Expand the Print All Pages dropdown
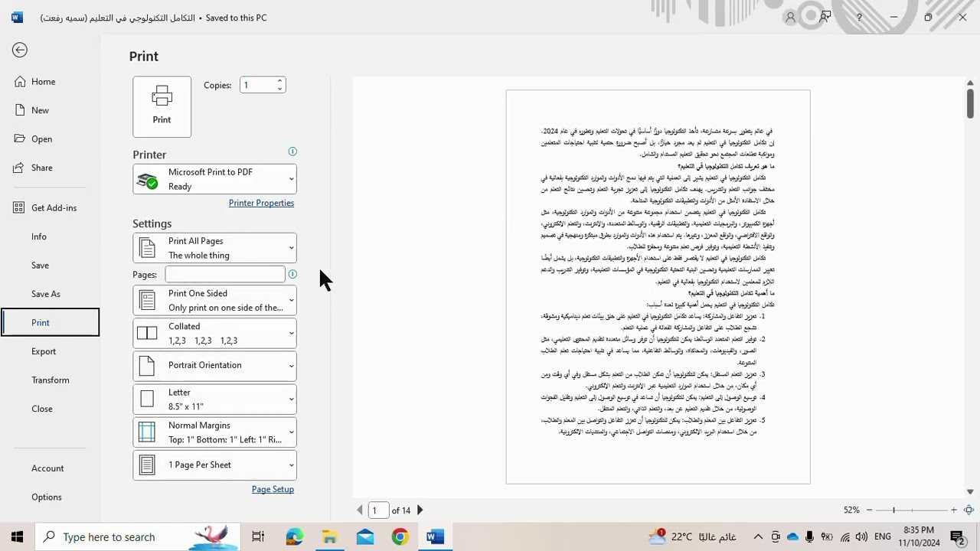Image resolution: width=980 pixels, height=551 pixels. click(214, 248)
